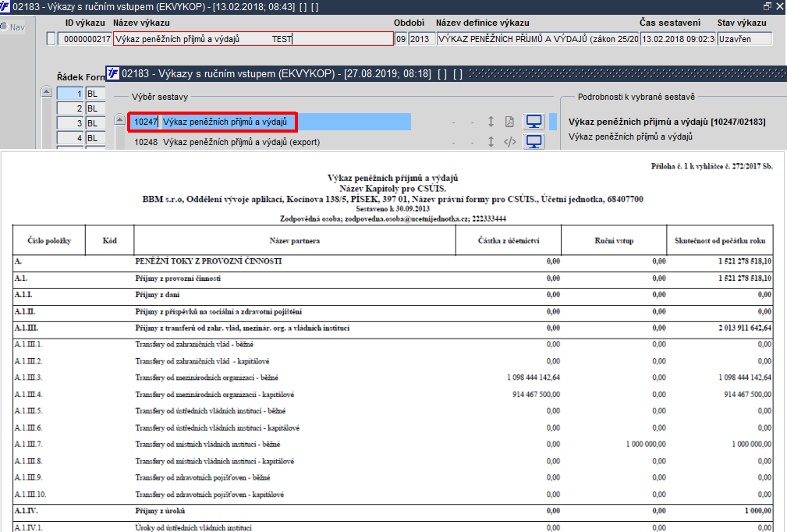
Task: Click the scroll-up arrow of the Výběr sestavy list
Action: click(119, 119)
